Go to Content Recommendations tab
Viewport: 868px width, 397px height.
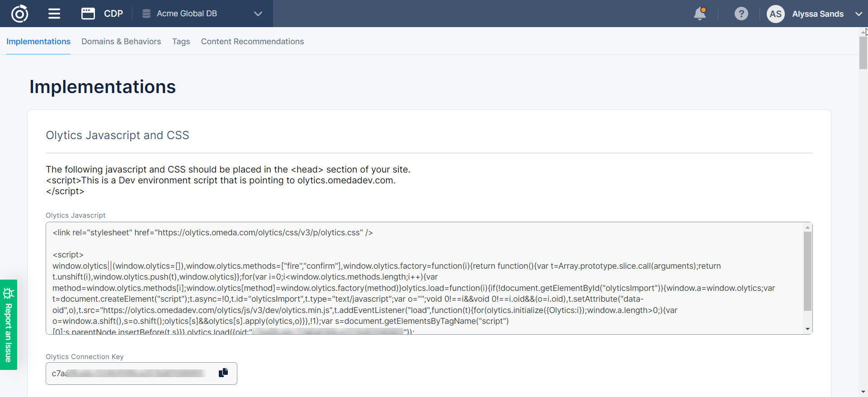(x=252, y=42)
